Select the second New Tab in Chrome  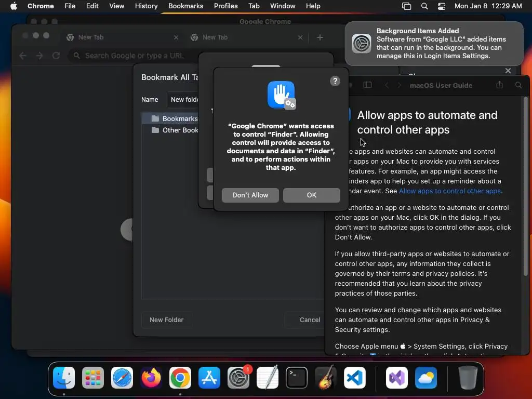247,37
